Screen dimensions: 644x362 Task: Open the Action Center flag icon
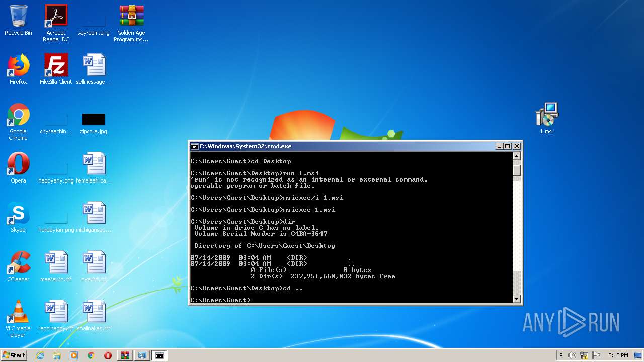[x=596, y=355]
